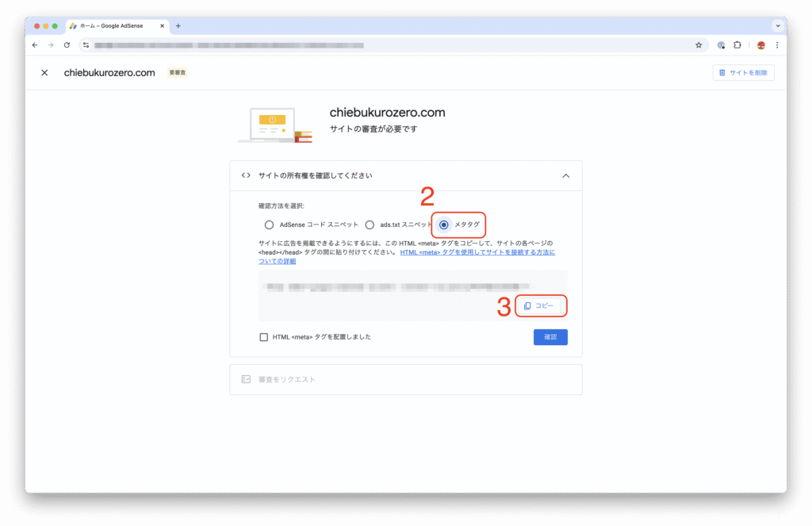Bookmark this page with the star icon

(699, 45)
